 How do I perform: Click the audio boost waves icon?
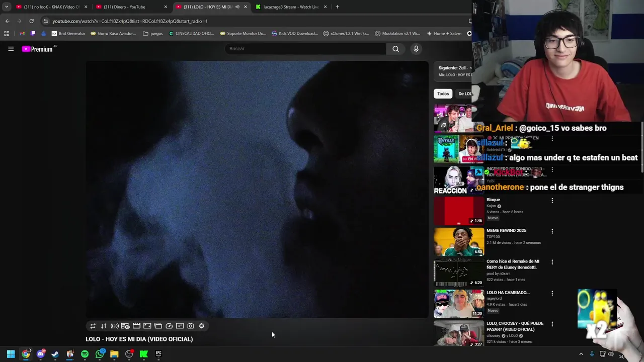coord(115,326)
